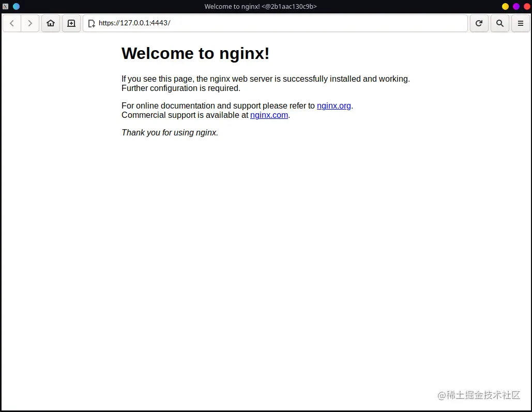Click the 'Welcome to nginx!' heading
The width and height of the screenshot is (532, 412).
(195, 53)
